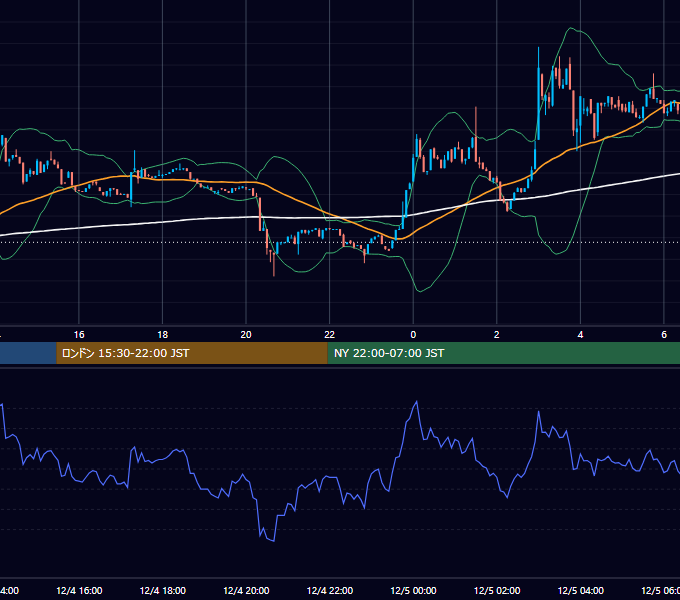The image size is (680, 600).
Task: Click the 12/5 00:00 date label
Action: point(413,590)
